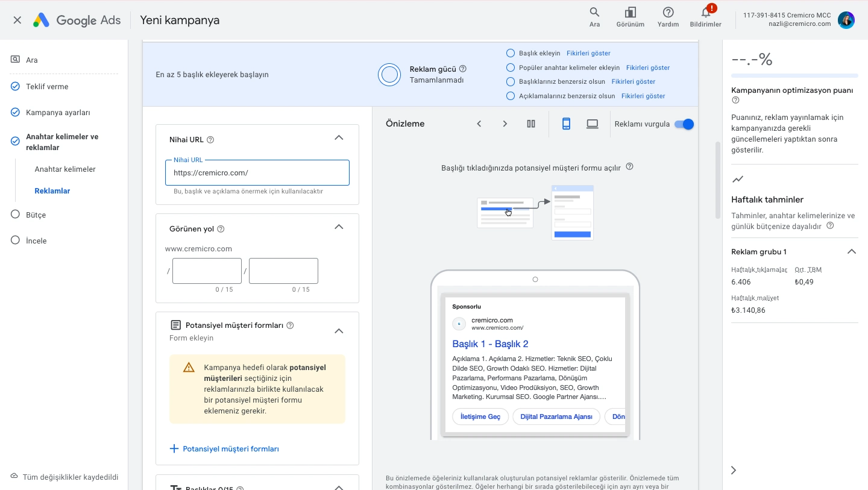This screenshot has width=868, height=490.
Task: Toggle the Reklamı vurgula switch
Action: [684, 124]
